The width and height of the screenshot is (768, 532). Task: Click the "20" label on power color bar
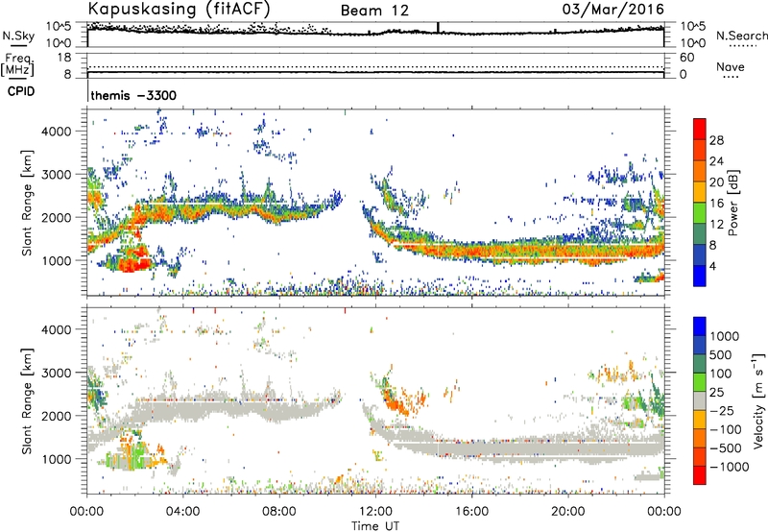point(716,182)
